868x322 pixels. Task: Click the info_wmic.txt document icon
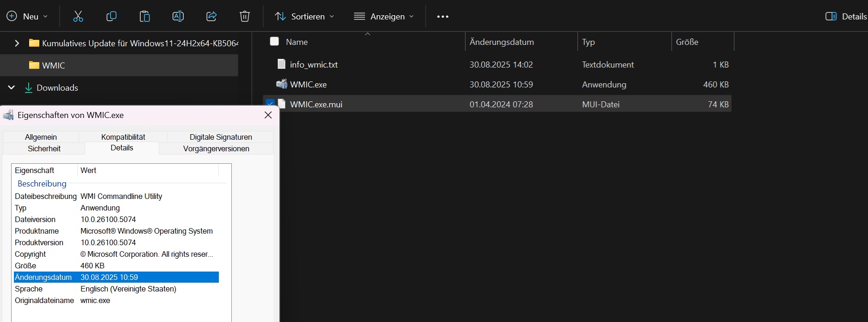tap(281, 64)
